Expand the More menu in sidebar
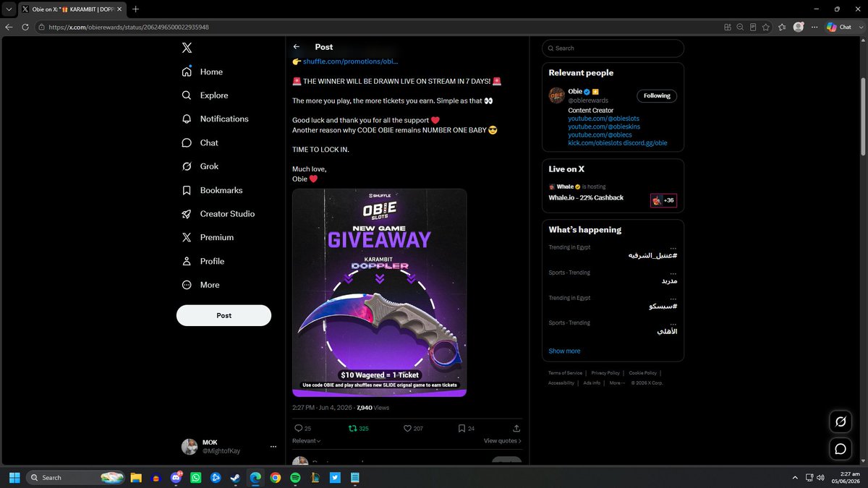868x488 pixels. (200, 285)
